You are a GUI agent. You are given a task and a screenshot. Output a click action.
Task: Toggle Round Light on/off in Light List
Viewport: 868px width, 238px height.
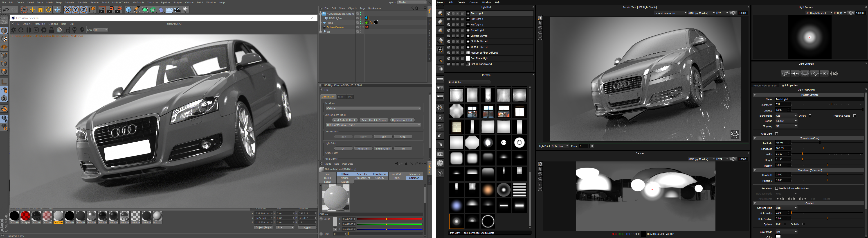point(448,30)
